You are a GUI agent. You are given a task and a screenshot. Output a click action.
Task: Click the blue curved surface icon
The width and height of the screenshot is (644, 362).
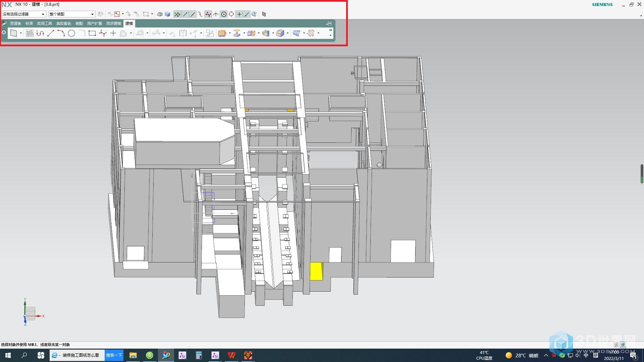point(296,33)
